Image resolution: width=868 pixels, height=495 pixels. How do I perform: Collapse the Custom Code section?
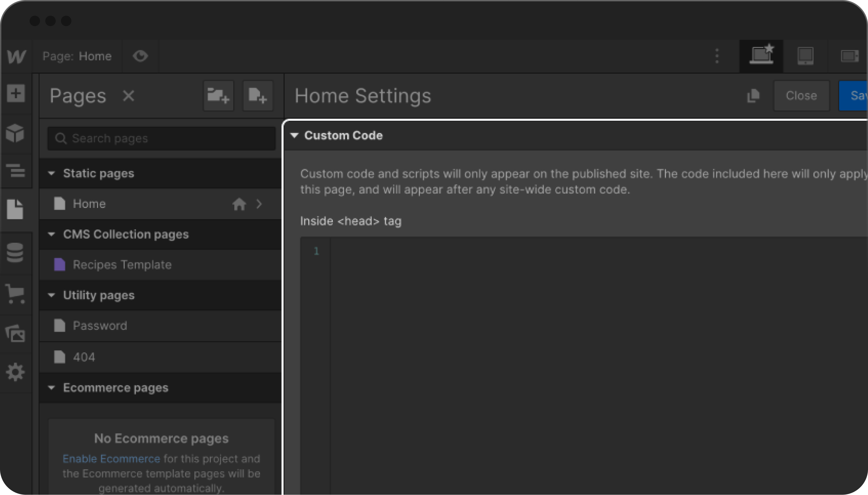[294, 135]
